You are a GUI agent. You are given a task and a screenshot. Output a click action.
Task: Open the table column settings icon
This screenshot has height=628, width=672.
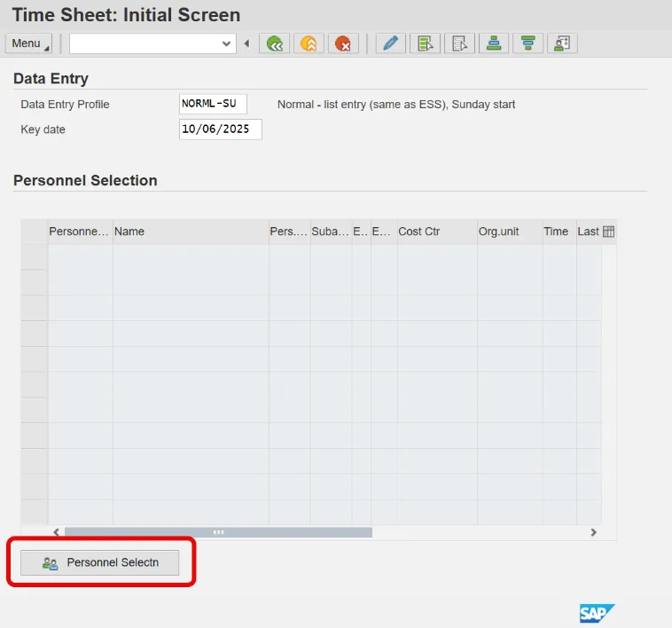tap(608, 232)
